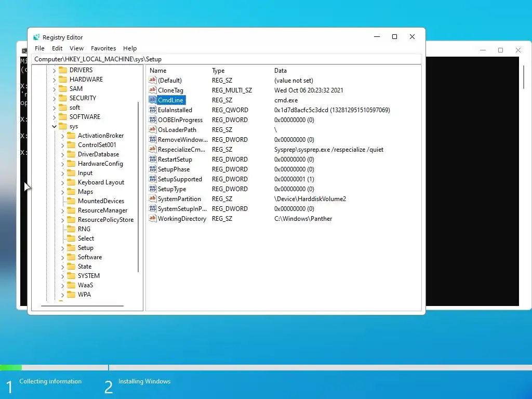Maximize the background command prompt window
The image size is (532, 399).
(500, 50)
